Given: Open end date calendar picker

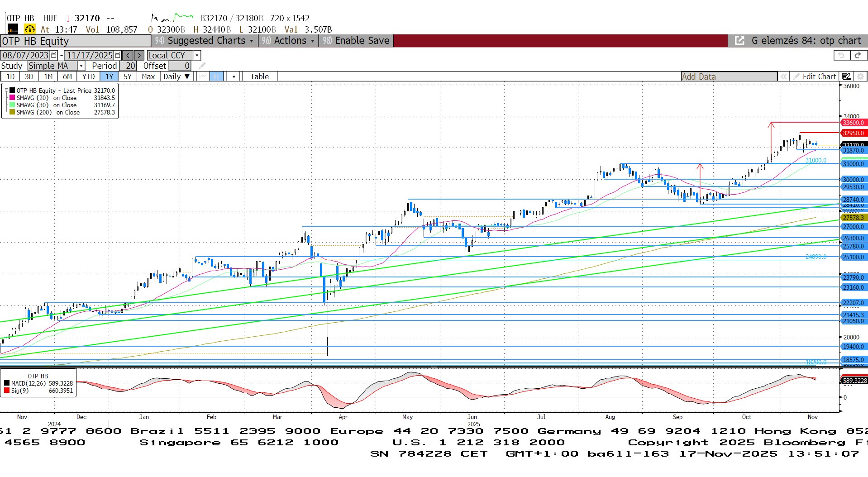Looking at the screenshot, I should click(x=118, y=55).
